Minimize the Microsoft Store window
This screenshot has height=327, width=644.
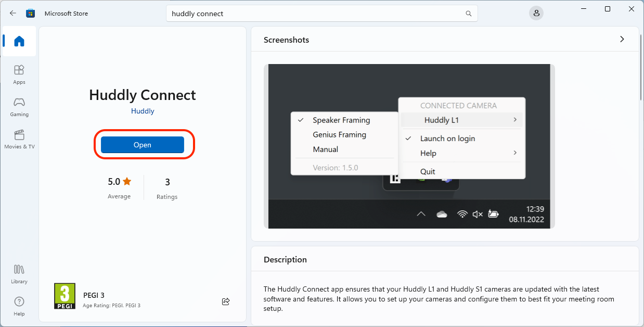(x=584, y=9)
